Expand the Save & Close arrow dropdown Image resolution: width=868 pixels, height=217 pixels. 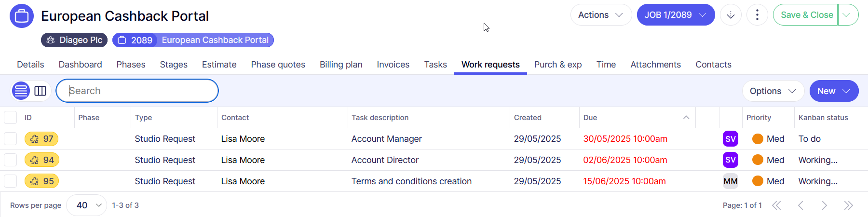point(847,15)
